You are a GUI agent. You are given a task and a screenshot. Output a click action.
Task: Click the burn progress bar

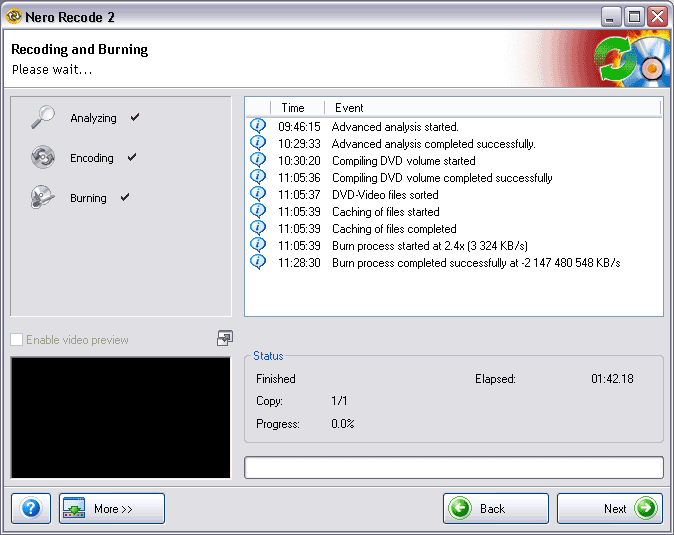tap(454, 467)
